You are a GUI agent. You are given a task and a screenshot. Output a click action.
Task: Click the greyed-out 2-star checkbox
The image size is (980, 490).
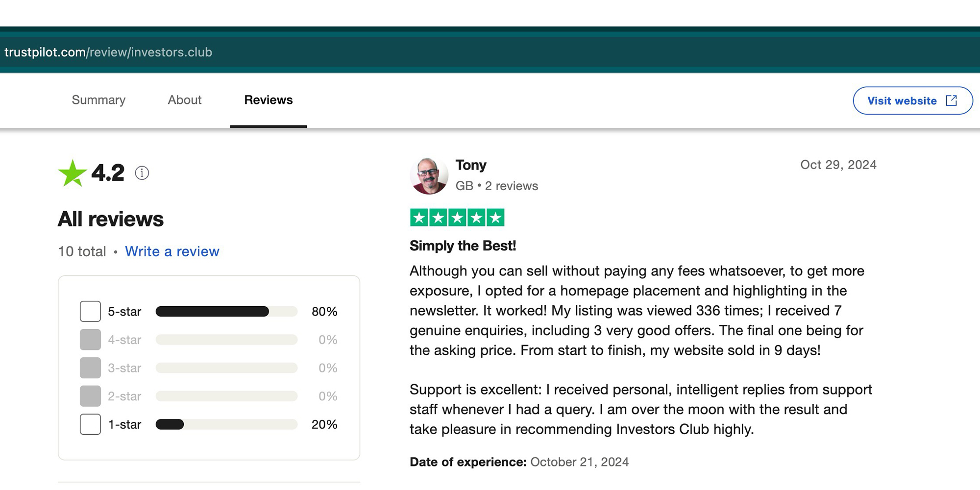tap(90, 396)
